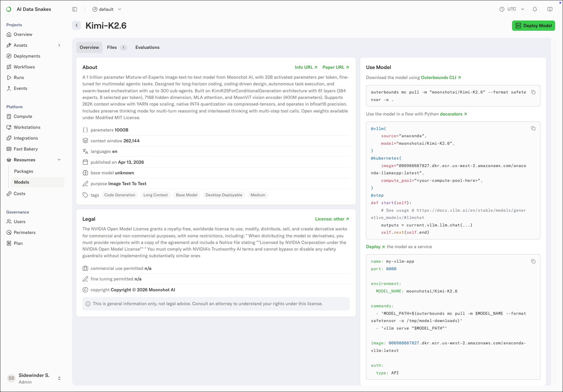Open the UTC timezone dropdown
The height and width of the screenshot is (392, 563).
coord(512,9)
